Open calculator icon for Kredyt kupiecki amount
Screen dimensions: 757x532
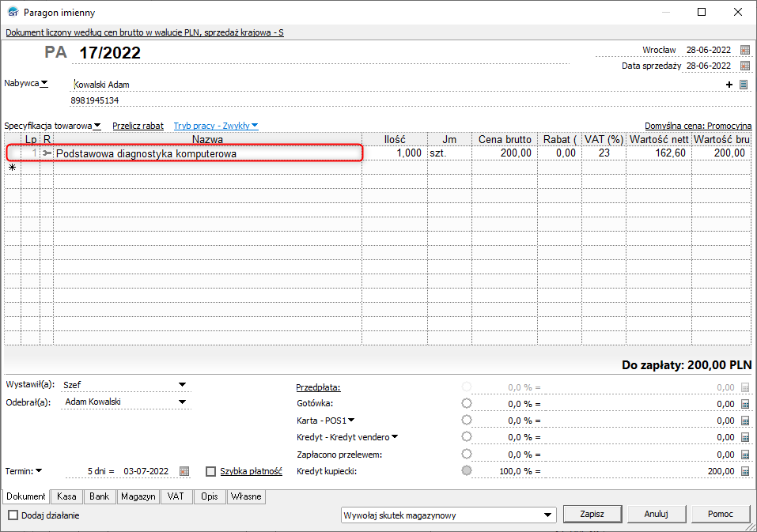click(x=745, y=472)
